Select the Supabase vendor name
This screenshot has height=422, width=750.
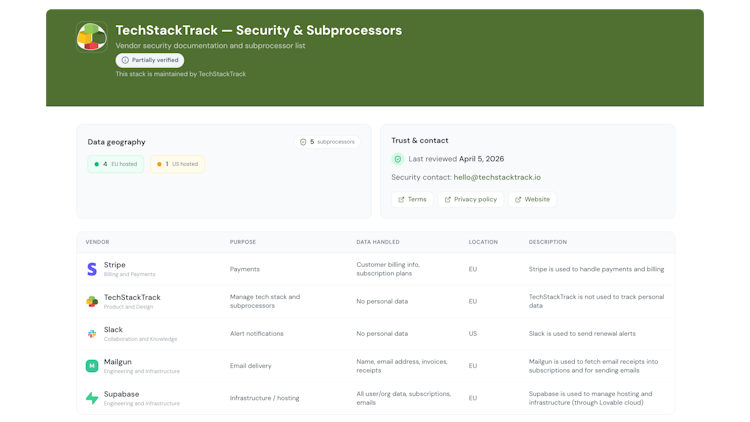coord(121,394)
